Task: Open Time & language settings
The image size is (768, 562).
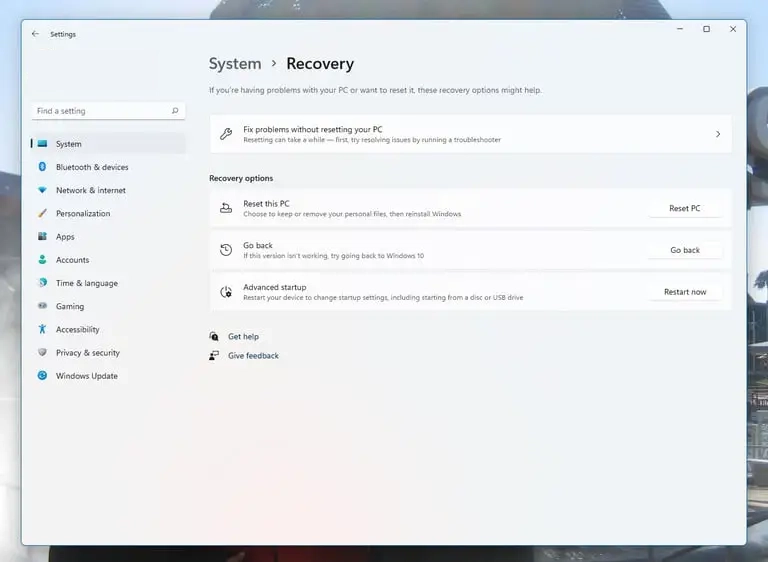Action: click(x=86, y=283)
